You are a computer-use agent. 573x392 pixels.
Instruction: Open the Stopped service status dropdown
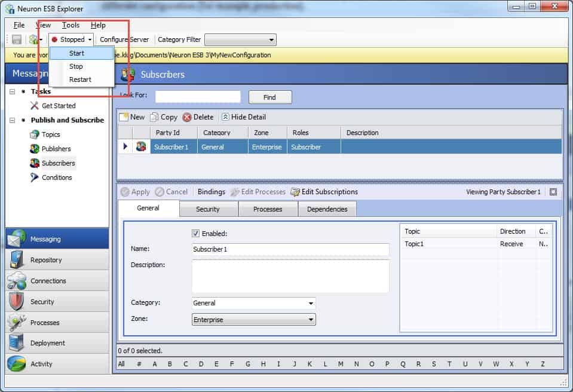click(72, 39)
